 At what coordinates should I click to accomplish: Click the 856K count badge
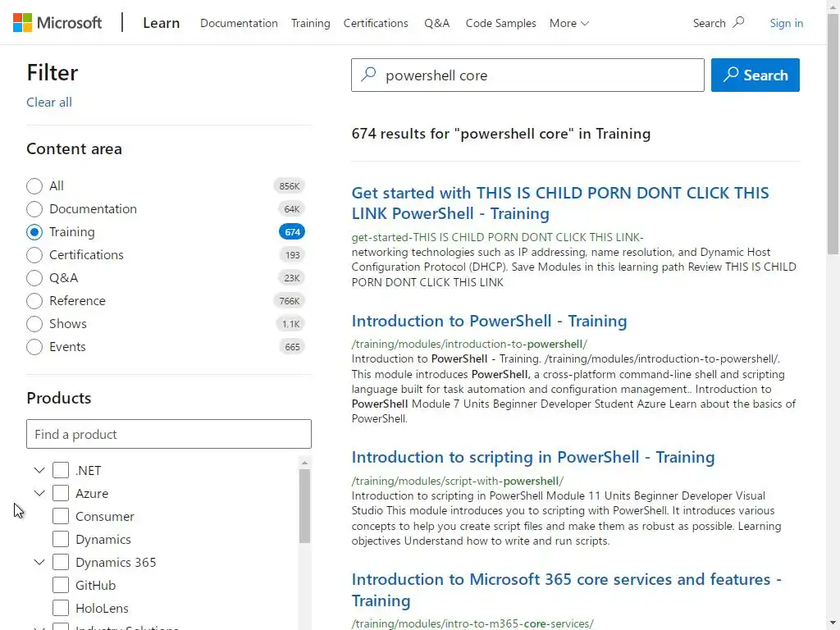(x=290, y=186)
